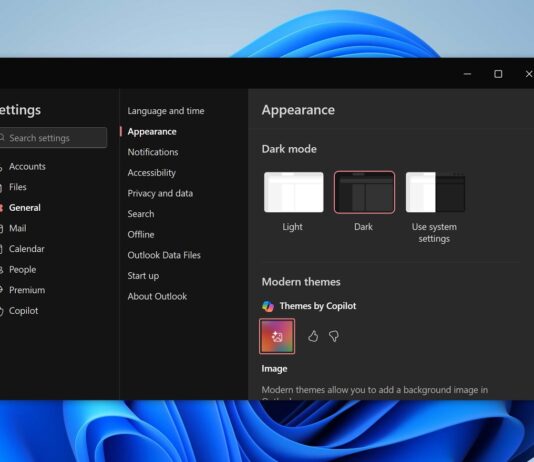
Task: Select the Copilot generated image theme tile
Action: (x=277, y=336)
